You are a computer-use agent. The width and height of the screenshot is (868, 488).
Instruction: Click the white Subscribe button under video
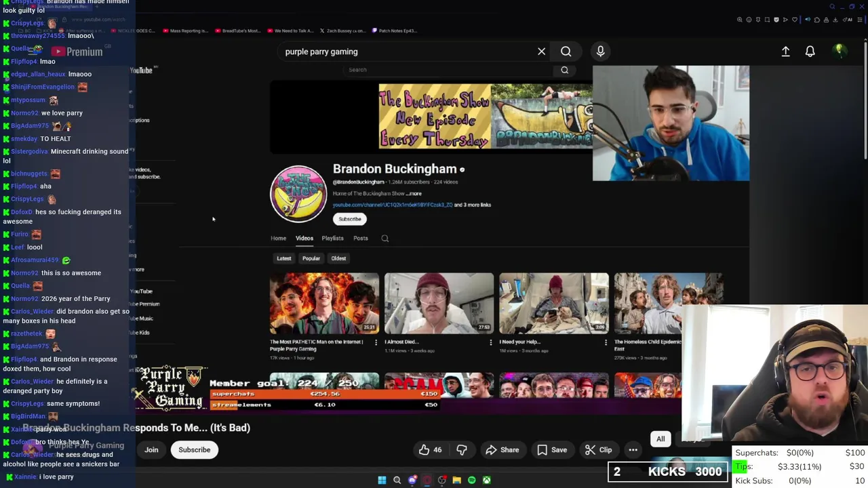click(x=194, y=450)
